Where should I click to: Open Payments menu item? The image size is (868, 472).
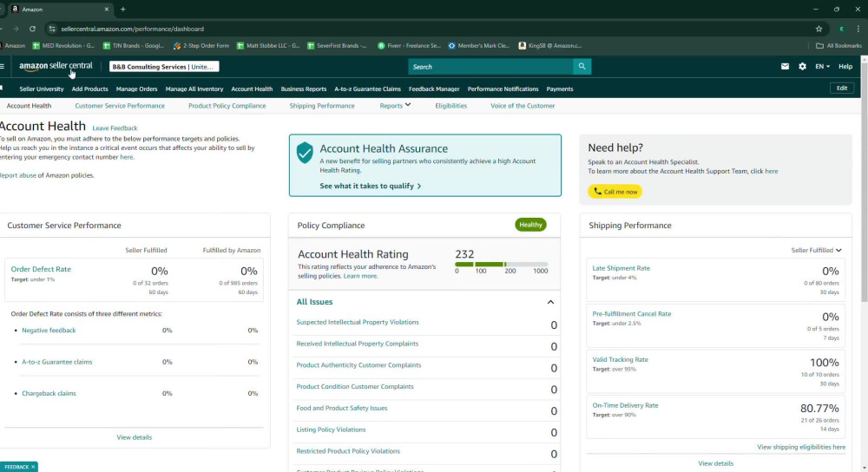tap(560, 88)
